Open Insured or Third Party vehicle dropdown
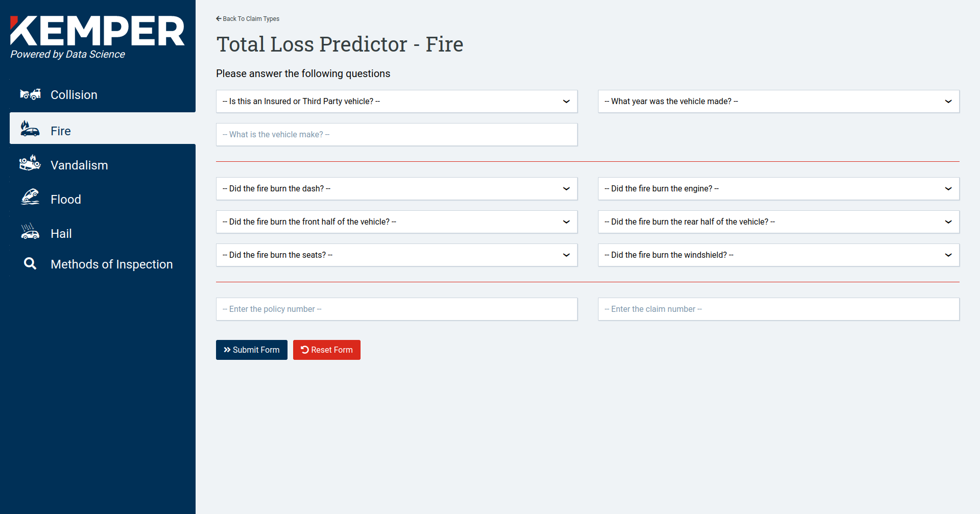Viewport: 980px width, 514px height. (x=396, y=102)
